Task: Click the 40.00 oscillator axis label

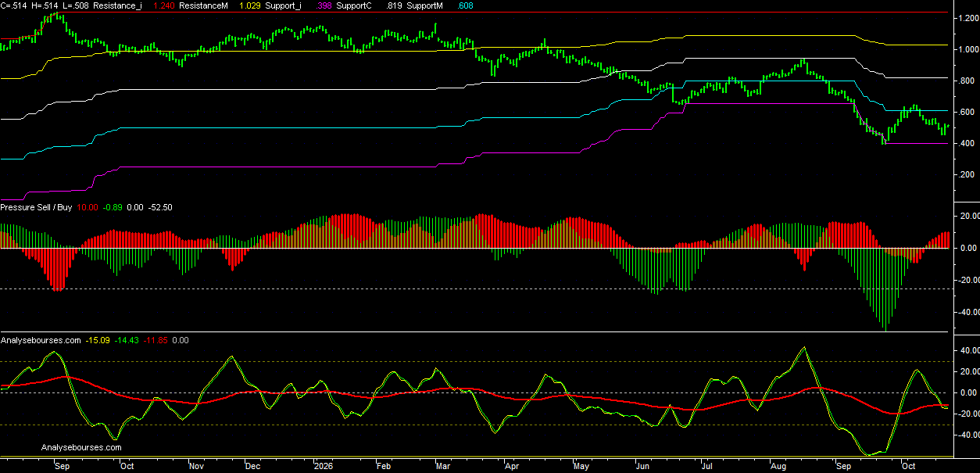Action: point(968,350)
